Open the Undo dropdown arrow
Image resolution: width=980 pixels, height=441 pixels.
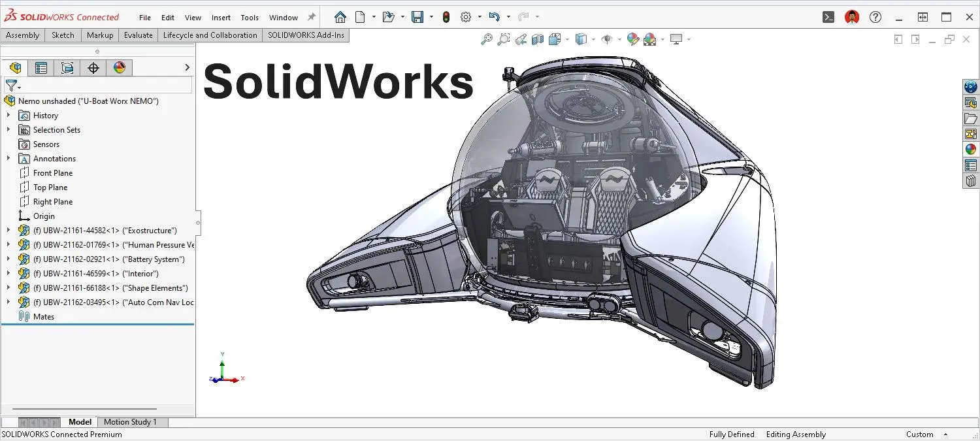pos(508,17)
